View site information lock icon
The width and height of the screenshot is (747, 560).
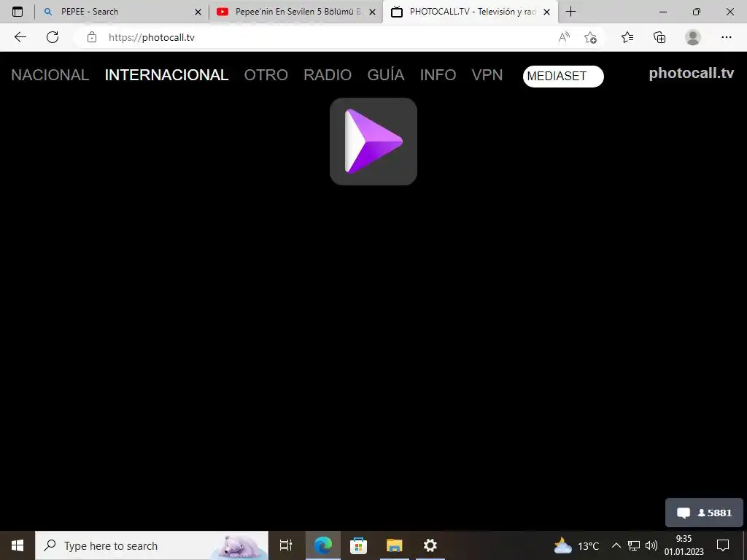pos(92,37)
